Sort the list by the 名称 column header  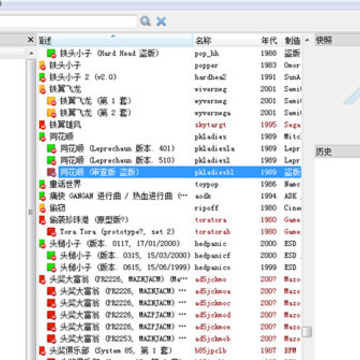coord(226,40)
